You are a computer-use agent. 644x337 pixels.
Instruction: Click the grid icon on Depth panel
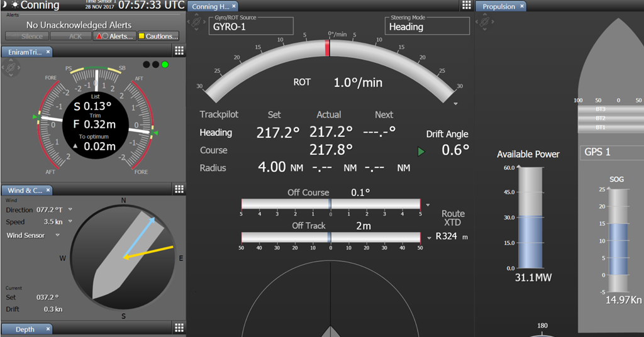[x=179, y=328]
